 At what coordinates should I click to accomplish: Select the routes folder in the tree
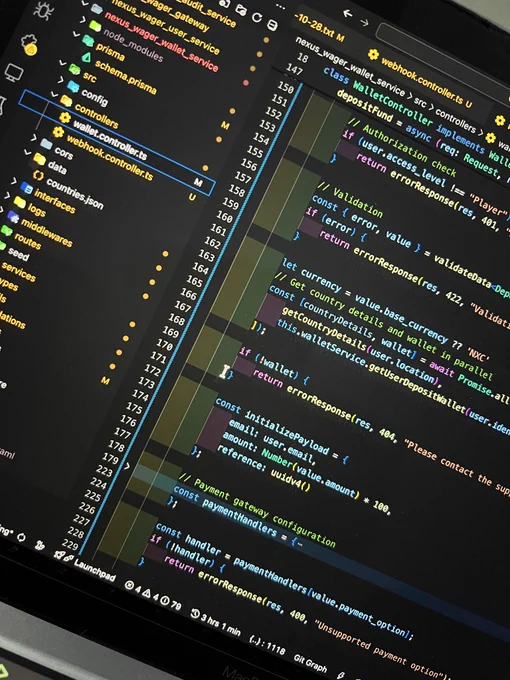[x=27, y=240]
